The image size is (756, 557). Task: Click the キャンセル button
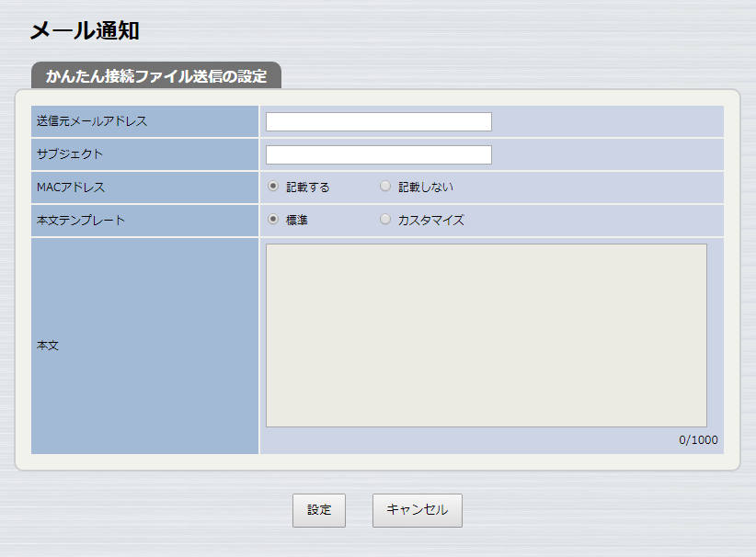pyautogui.click(x=417, y=510)
